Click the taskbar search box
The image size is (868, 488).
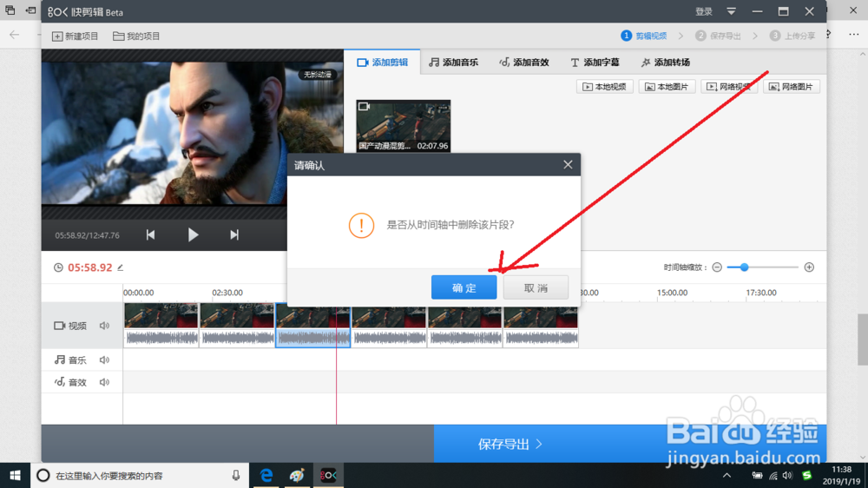click(x=139, y=475)
